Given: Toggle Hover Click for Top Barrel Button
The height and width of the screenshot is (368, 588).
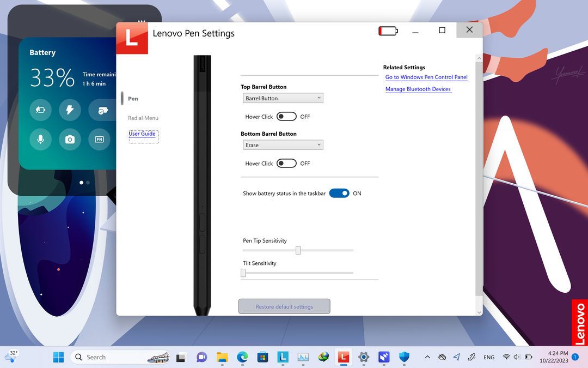Looking at the screenshot, I should point(286,116).
